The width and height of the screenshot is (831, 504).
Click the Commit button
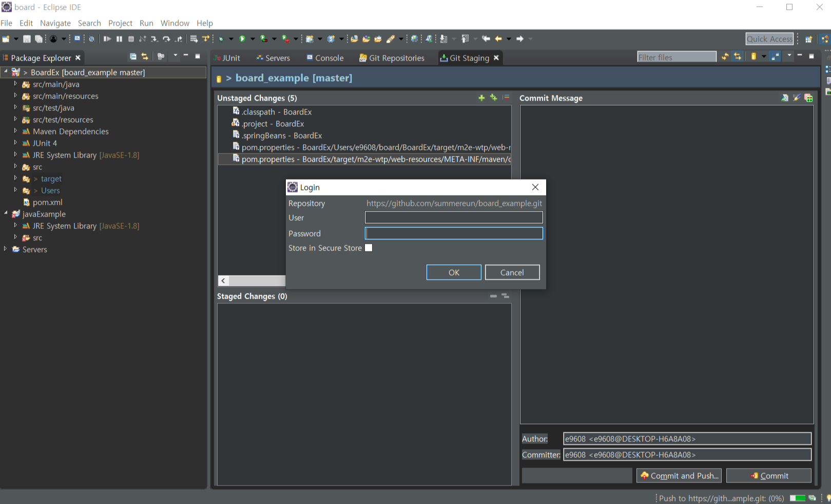[x=769, y=476]
